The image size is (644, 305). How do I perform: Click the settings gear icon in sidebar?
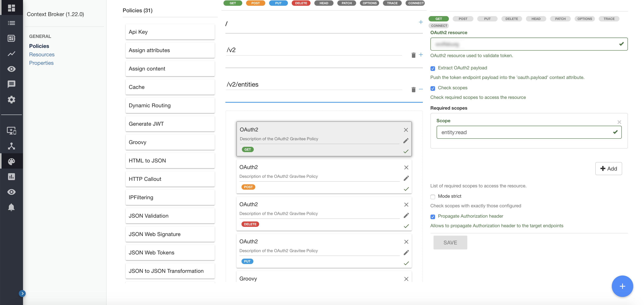coord(11,100)
